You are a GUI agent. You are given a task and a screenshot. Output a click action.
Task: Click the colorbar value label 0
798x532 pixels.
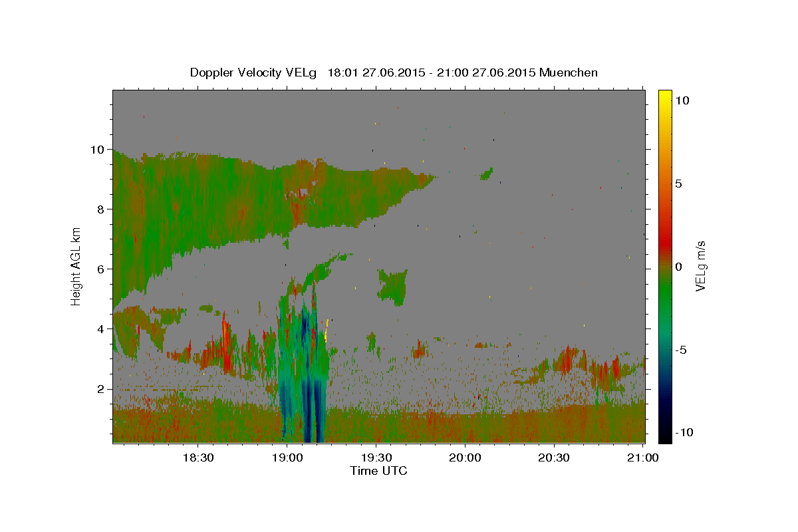679,267
